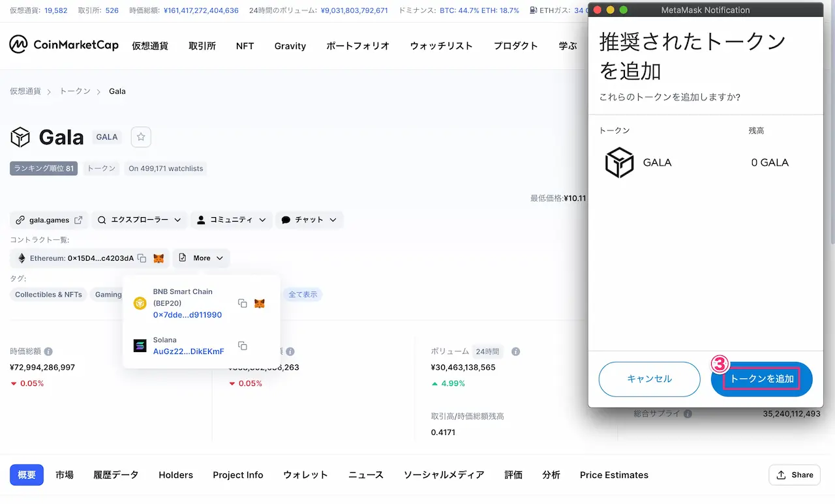The image size is (835, 504).
Task: Switch to the Price Estimates tab
Action: 615,475
